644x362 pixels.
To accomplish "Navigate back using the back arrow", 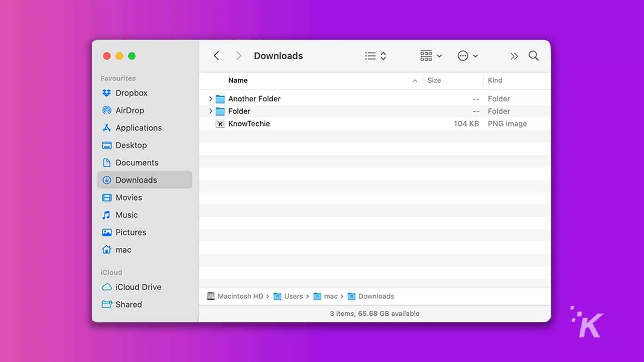I will [217, 56].
